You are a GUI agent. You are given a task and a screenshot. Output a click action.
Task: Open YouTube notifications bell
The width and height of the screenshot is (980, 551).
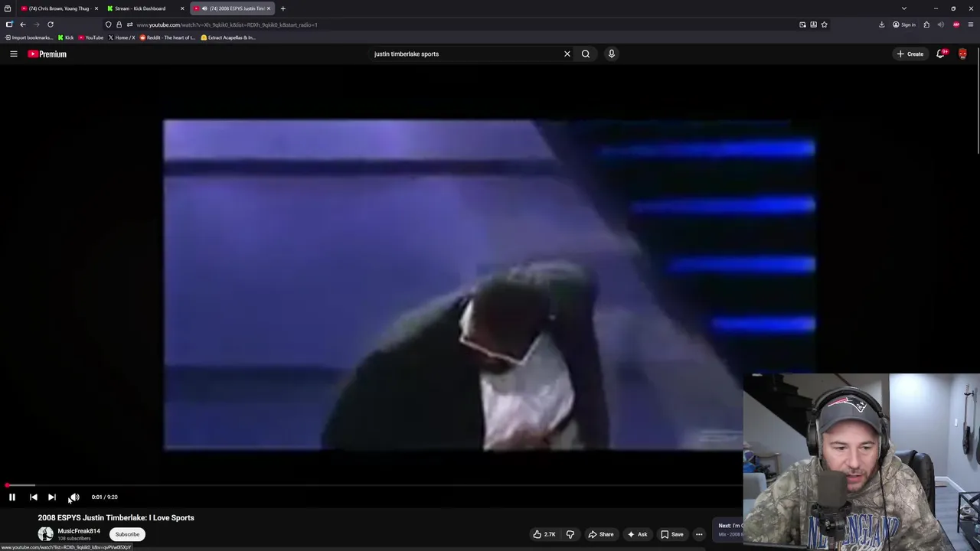[941, 54]
